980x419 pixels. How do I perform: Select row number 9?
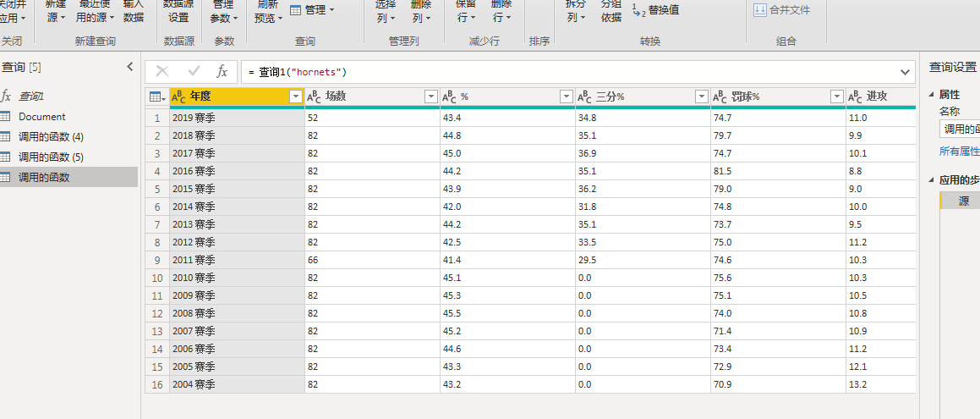[157, 260]
